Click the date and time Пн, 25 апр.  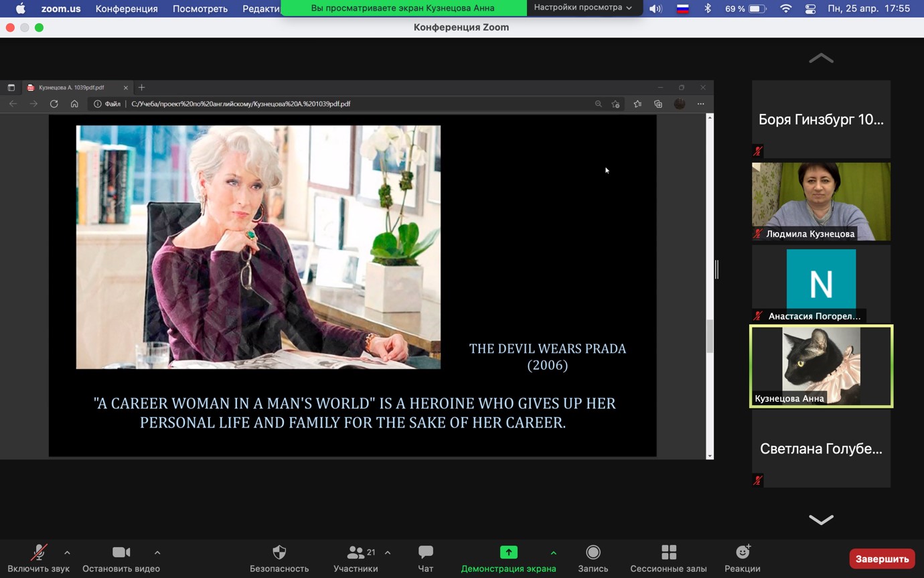(868, 9)
